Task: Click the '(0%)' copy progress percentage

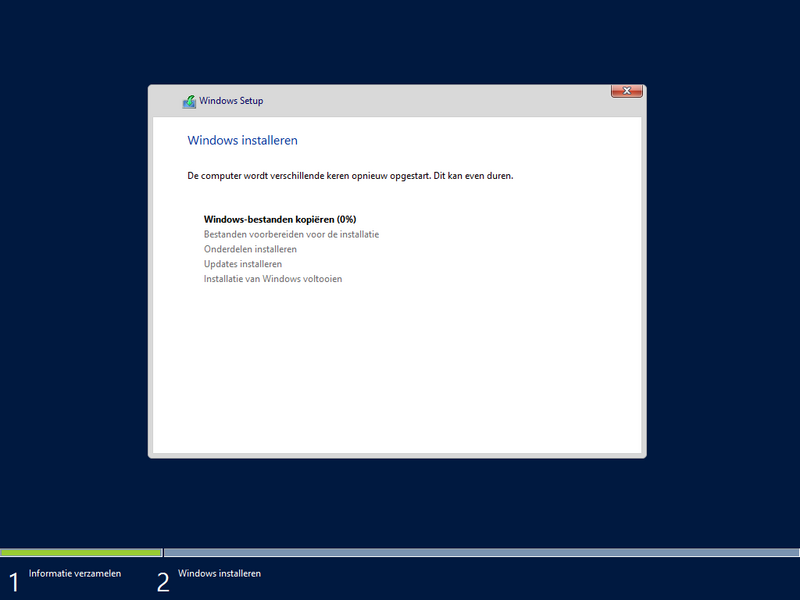Action: tap(346, 219)
